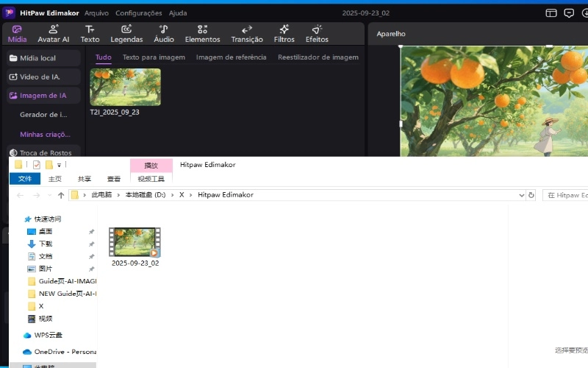Viewport: 588px width, 368px height.
Task: Switch to the Texto para imagem tab
Action: (x=154, y=57)
